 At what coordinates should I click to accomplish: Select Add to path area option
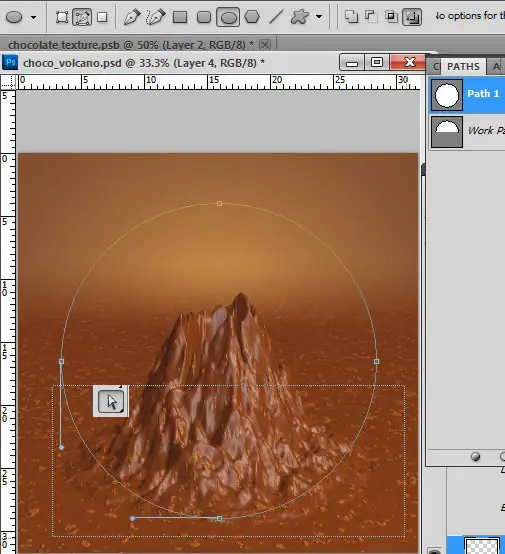click(x=352, y=17)
